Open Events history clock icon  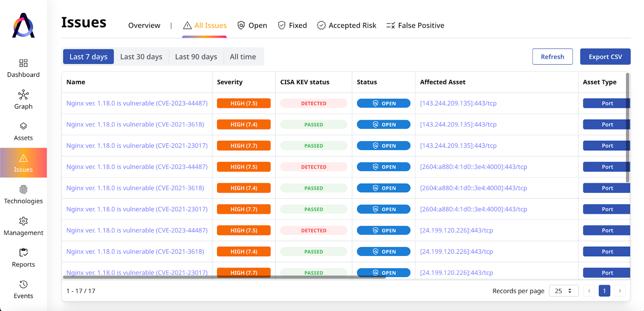[x=23, y=284]
